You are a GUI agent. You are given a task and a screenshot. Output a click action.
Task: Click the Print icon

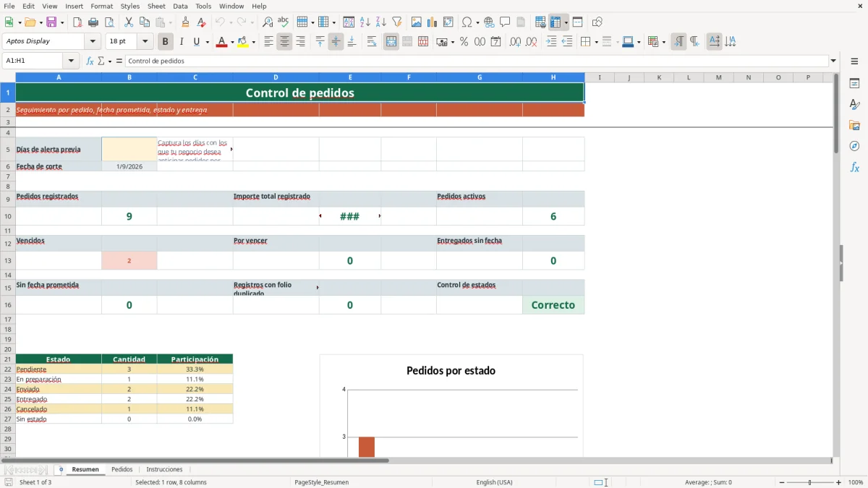coord(93,22)
